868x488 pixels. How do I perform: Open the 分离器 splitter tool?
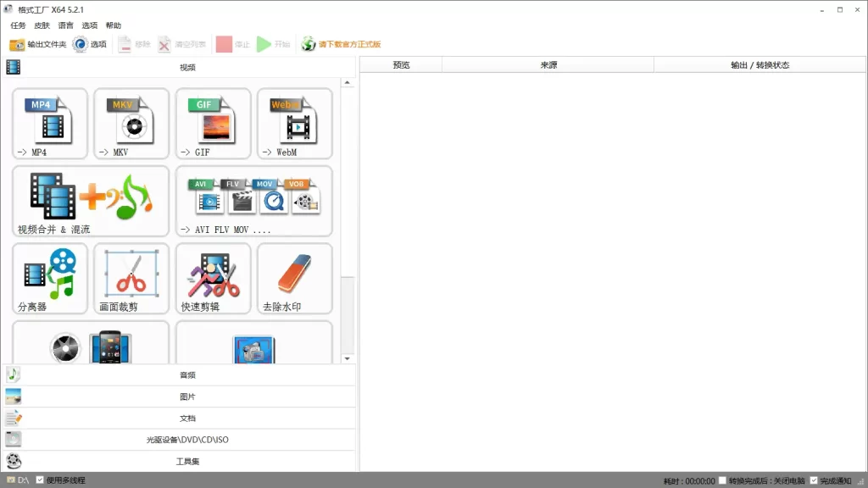[x=49, y=278]
